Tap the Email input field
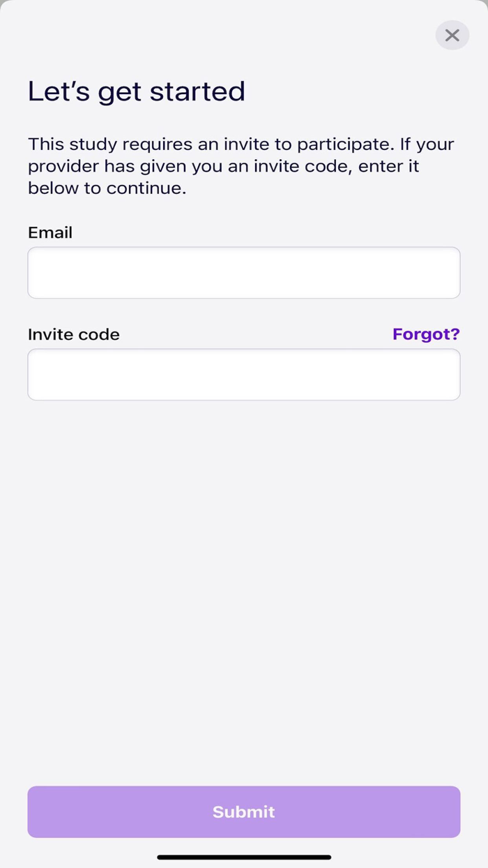488x868 pixels. pos(244,273)
